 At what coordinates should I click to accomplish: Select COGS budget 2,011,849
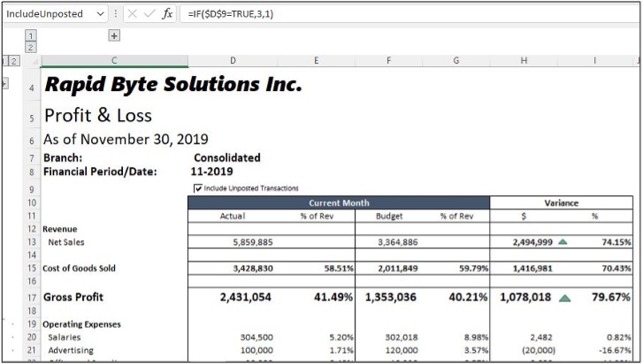click(x=398, y=269)
